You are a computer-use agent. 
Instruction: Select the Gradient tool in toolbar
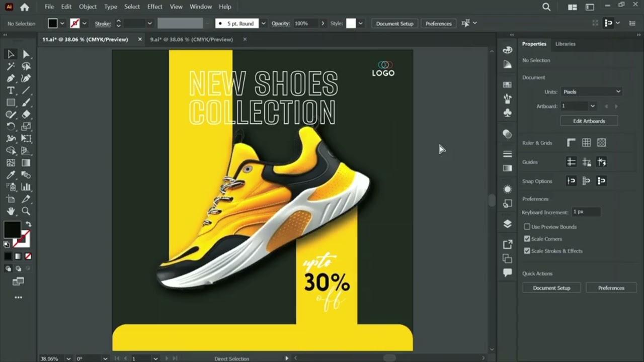coord(26,163)
